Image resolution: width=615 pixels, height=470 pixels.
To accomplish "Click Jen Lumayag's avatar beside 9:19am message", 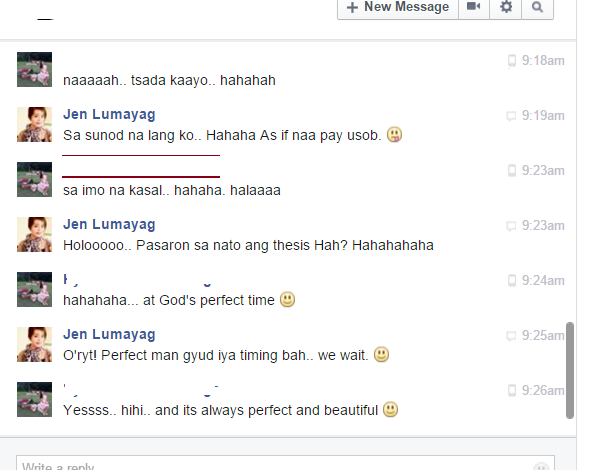I will coord(35,124).
